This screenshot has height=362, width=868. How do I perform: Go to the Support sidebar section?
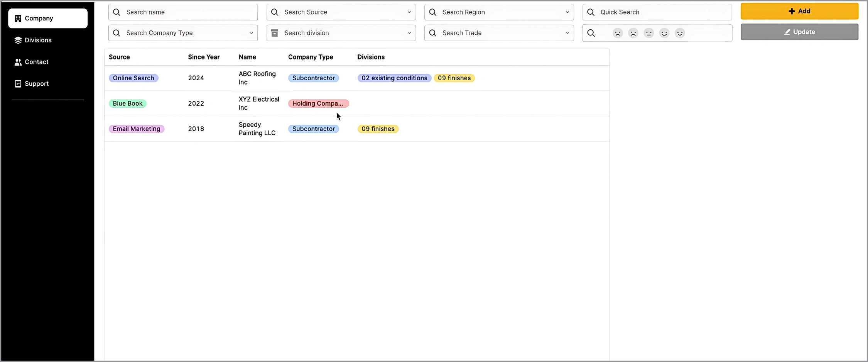37,84
